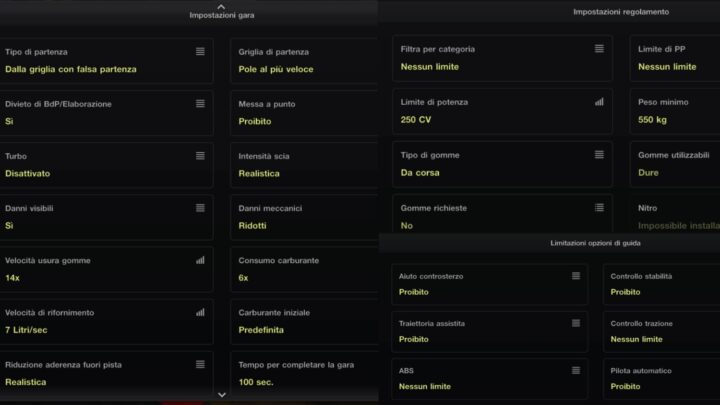Image resolution: width=720 pixels, height=405 pixels.
Task: Click list icon on Tipo di partenza
Action: [200, 51]
